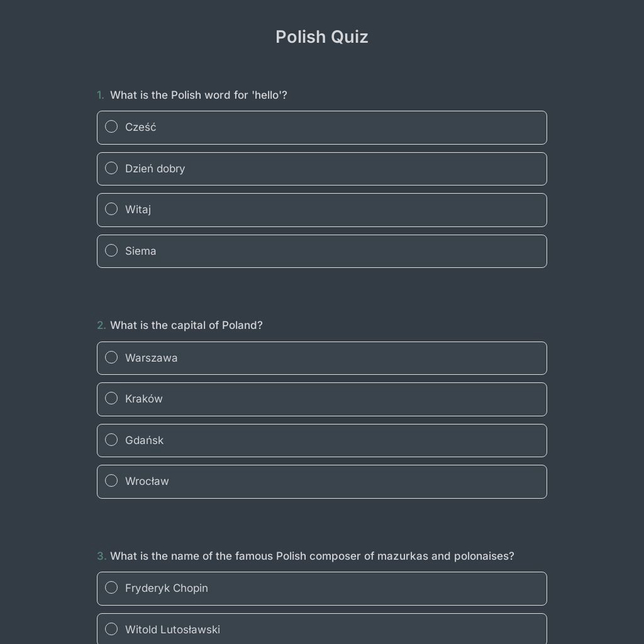Click the Witaj answer box
Screen dimensions: 644x644
click(322, 209)
